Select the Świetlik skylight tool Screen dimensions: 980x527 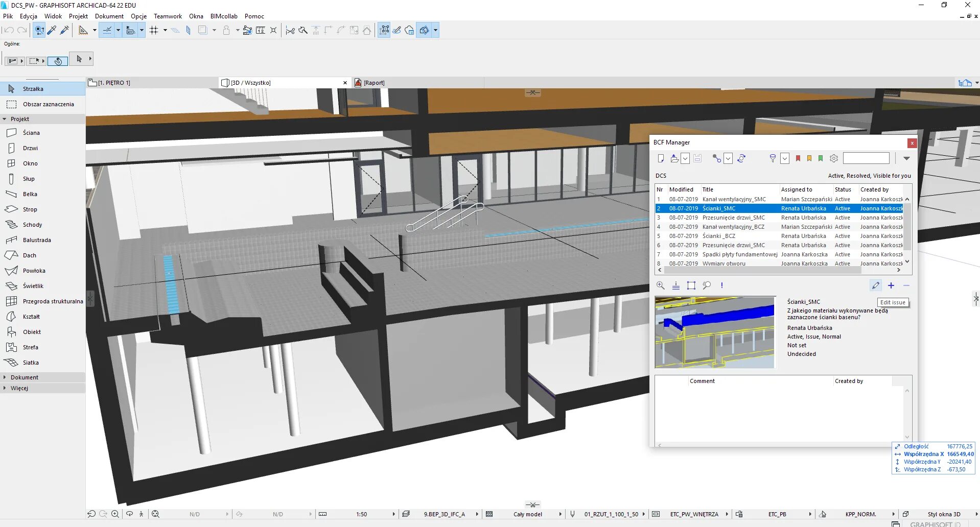[x=42, y=286]
